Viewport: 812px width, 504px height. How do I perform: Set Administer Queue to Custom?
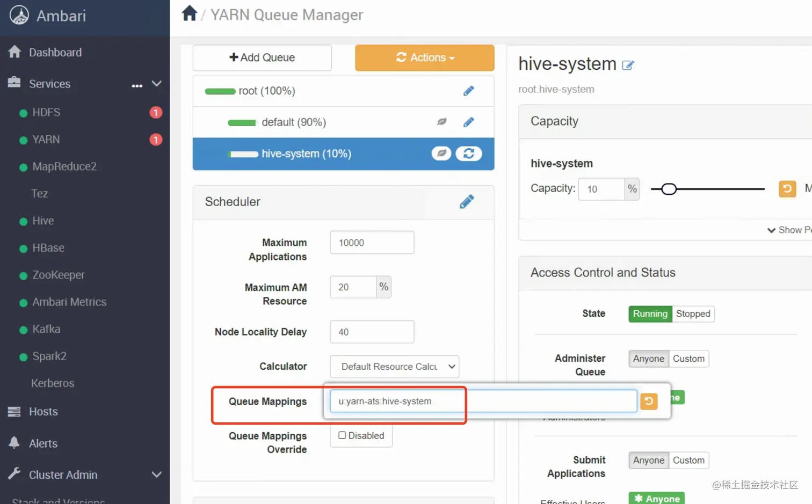[688, 359]
